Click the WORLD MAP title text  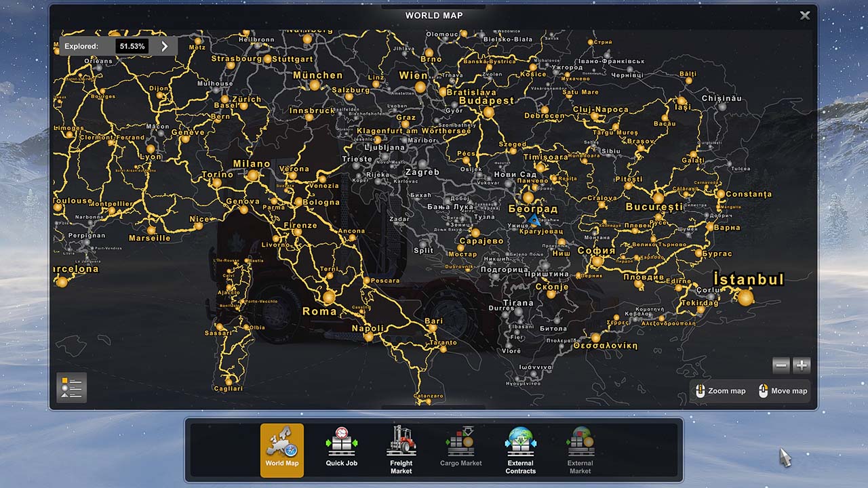434,16
